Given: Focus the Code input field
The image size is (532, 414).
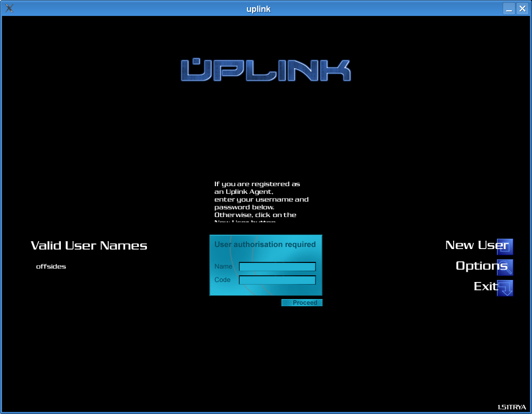Looking at the screenshot, I should click(x=277, y=280).
